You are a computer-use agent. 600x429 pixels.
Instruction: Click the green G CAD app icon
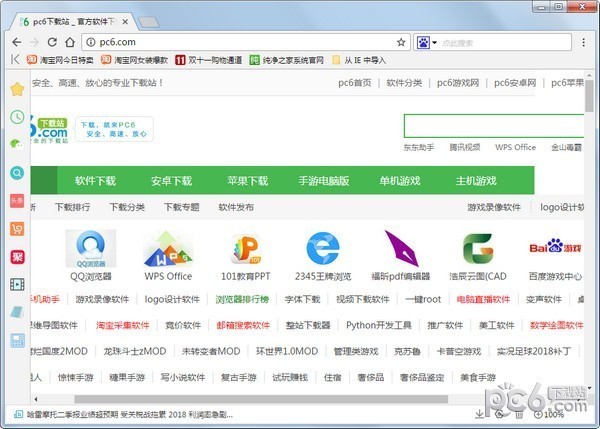click(x=478, y=248)
